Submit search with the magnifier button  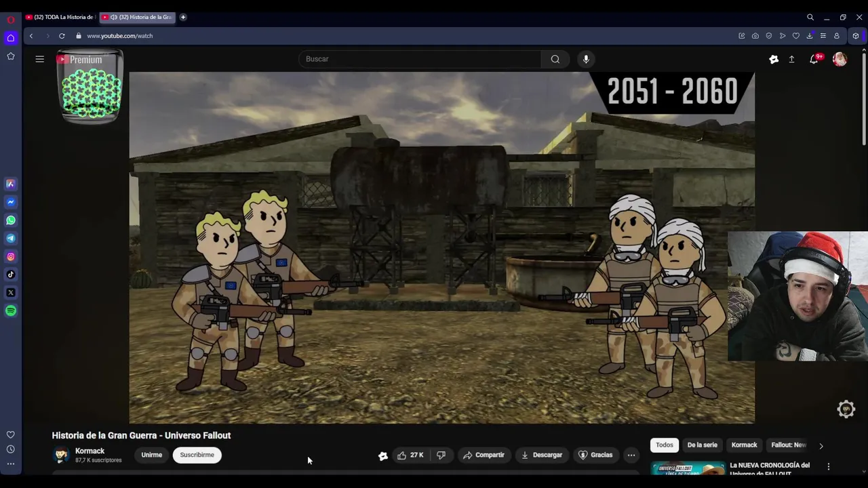click(x=555, y=59)
